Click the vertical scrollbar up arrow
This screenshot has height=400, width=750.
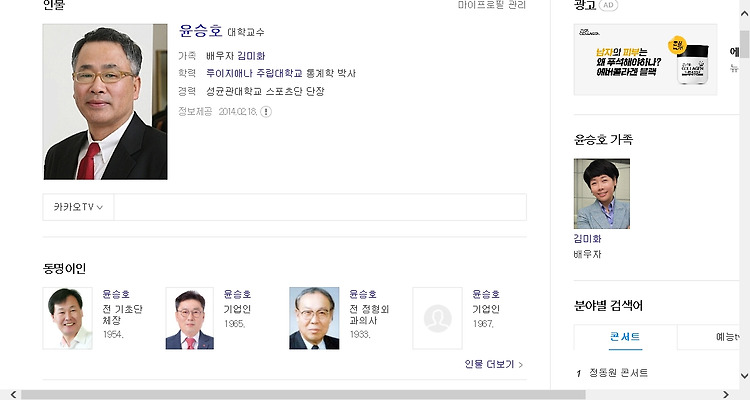tap(745, 14)
